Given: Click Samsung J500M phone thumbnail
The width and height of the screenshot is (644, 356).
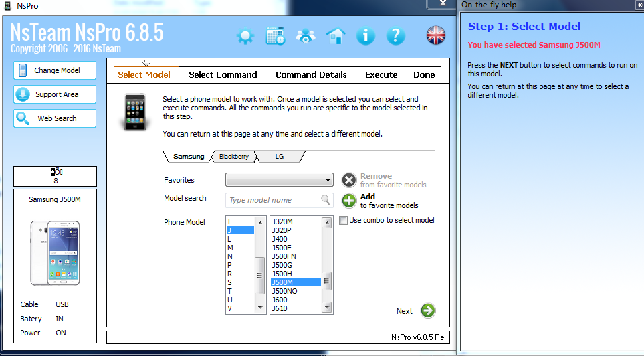Looking at the screenshot, I should [x=55, y=253].
